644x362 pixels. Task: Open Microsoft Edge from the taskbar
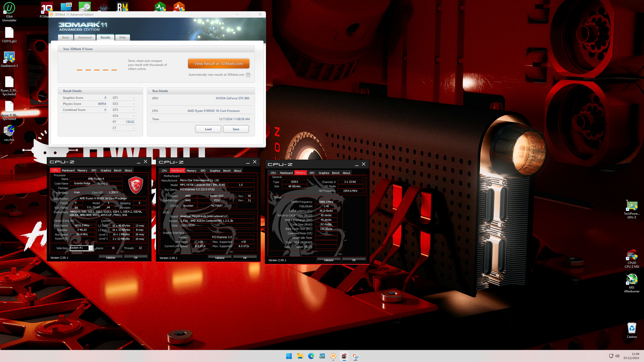coord(311,356)
